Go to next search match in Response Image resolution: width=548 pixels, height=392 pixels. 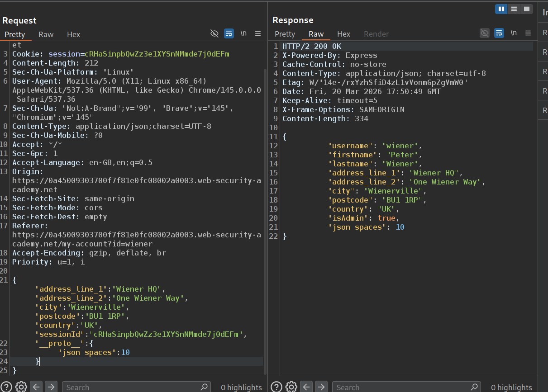pos(321,387)
